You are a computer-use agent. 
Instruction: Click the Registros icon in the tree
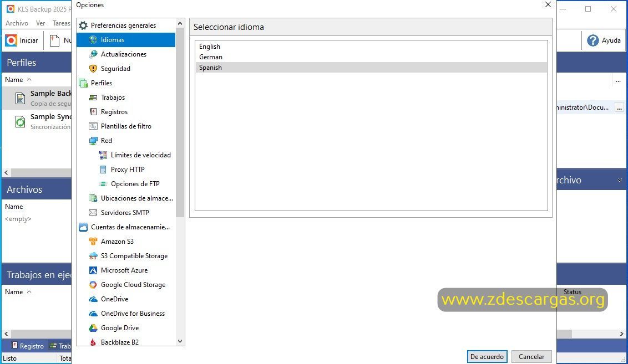[x=93, y=112]
